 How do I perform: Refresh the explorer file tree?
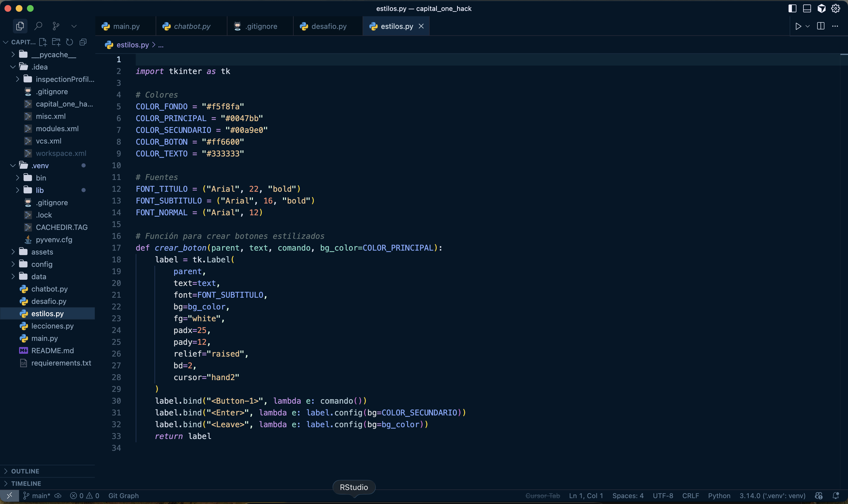70,42
